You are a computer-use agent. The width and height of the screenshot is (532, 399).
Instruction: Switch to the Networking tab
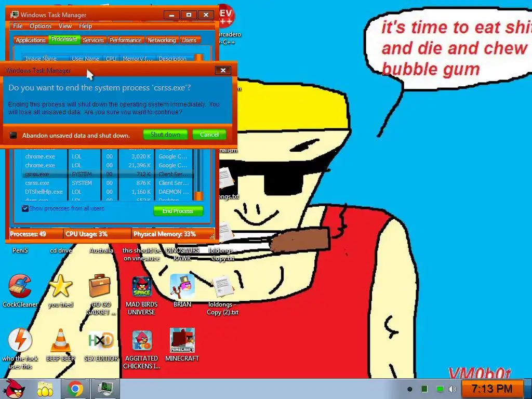click(162, 40)
